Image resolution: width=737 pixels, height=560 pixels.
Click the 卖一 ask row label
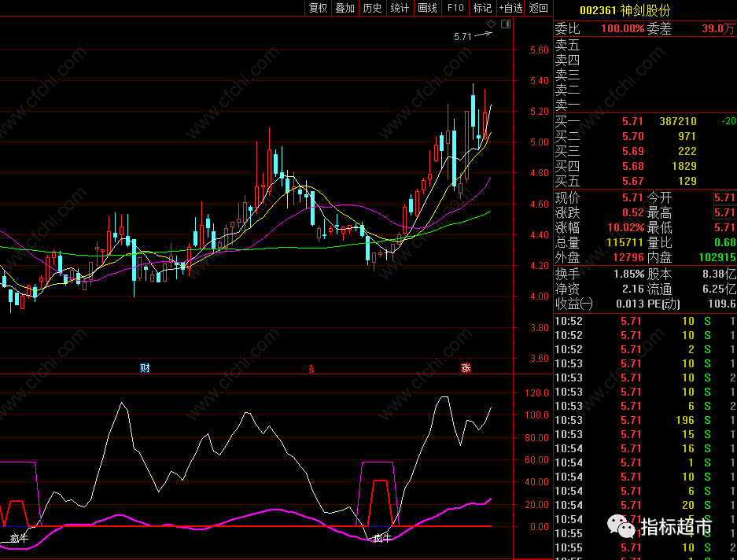(567, 105)
